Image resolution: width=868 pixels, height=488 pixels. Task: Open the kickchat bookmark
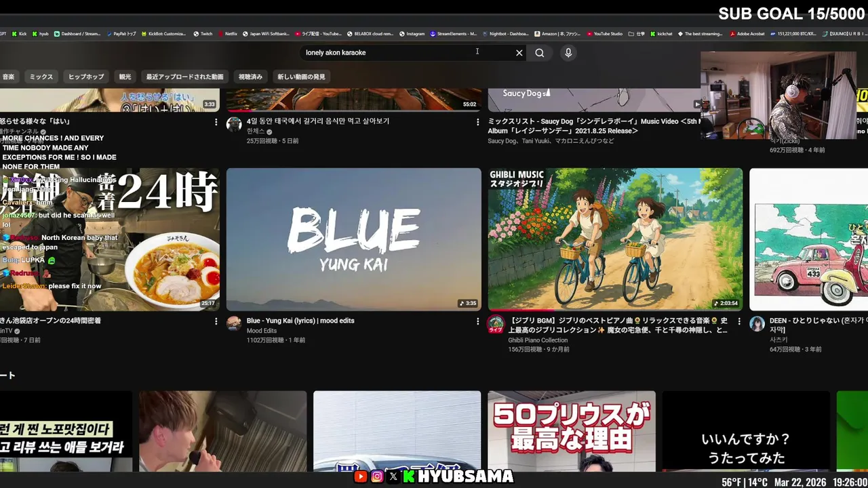pyautogui.click(x=661, y=33)
